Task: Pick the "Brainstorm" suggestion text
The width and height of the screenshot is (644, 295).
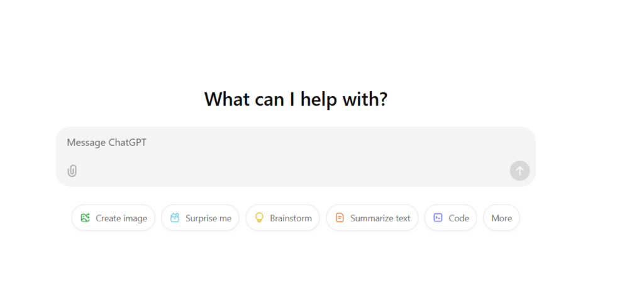Action: tap(291, 218)
